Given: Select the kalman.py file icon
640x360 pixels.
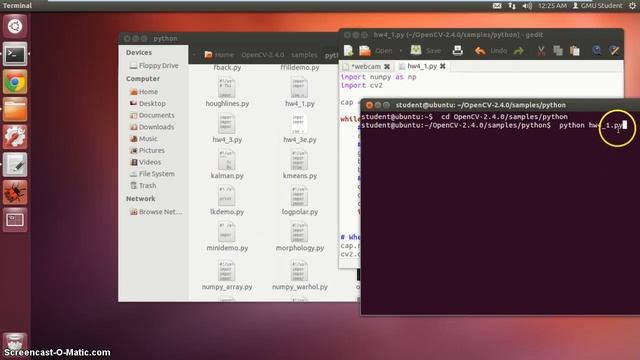Looking at the screenshot, I should (x=227, y=160).
